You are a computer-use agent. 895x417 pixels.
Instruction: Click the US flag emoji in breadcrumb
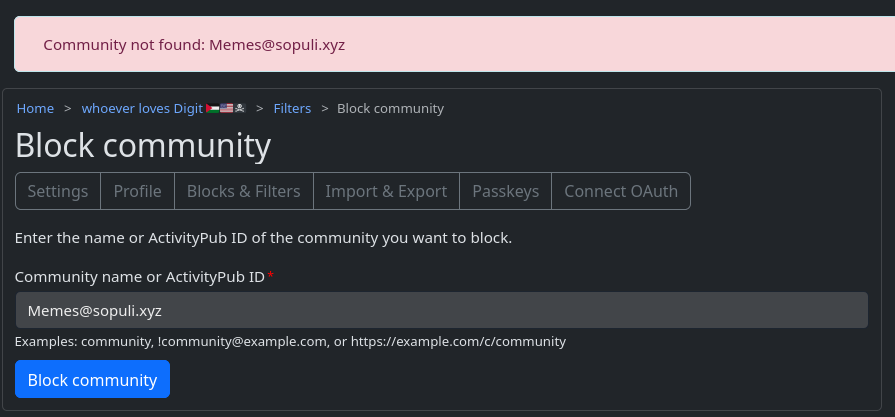point(226,108)
